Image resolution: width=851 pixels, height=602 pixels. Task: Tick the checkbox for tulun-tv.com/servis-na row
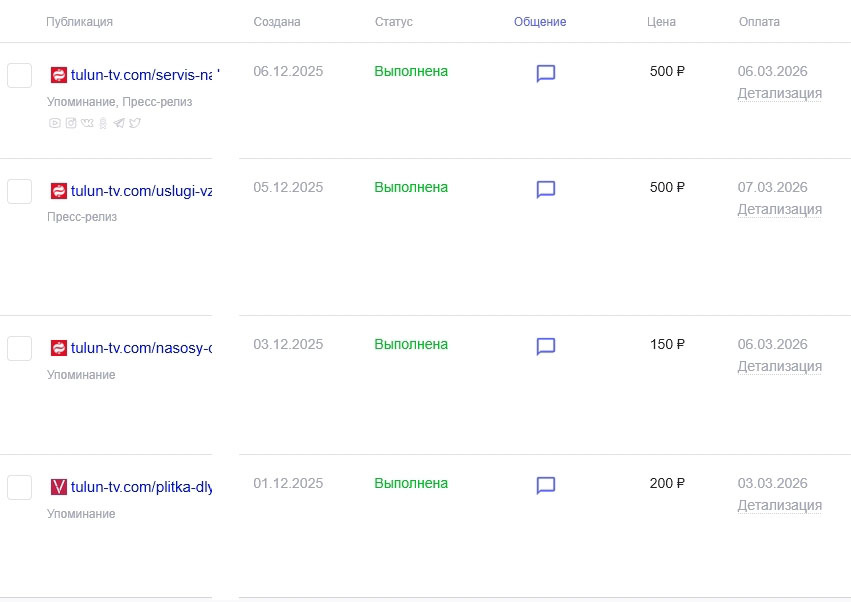tap(20, 75)
